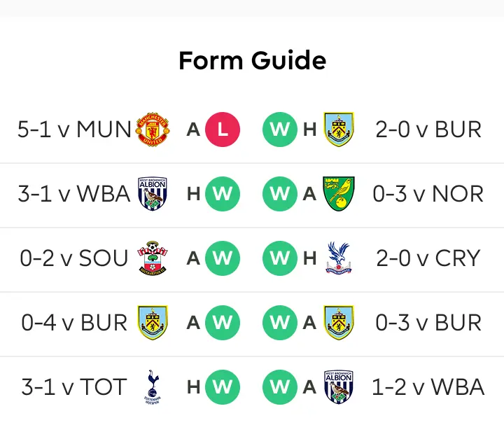Viewport: 504px width, 439px height.
Task: Click the Form Guide heading
Action: click(252, 60)
